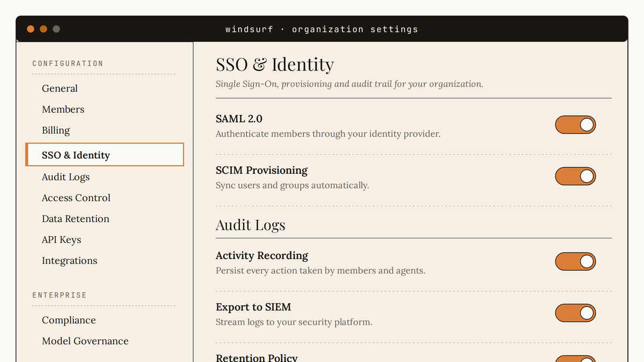
Task: Click the CONFIGURATION sidebar header
Action: 68,63
